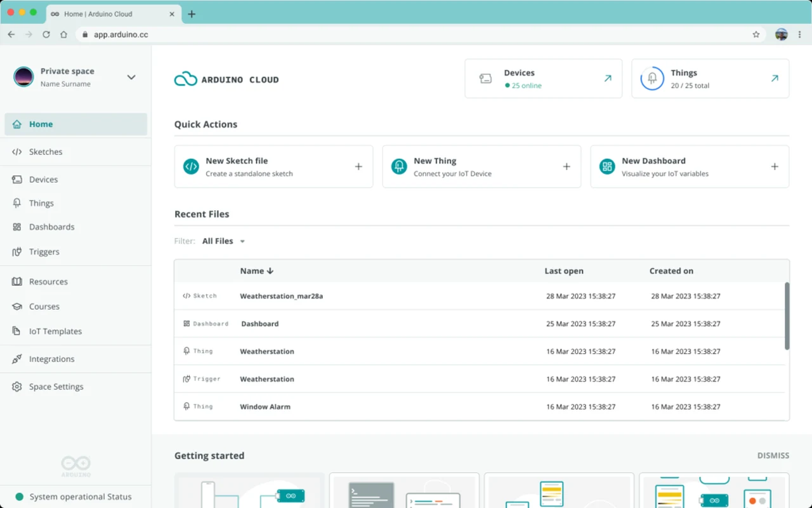Open the Weatherstation_mar28a sketch from Recent Files
The width and height of the screenshot is (812, 508).
[281, 296]
